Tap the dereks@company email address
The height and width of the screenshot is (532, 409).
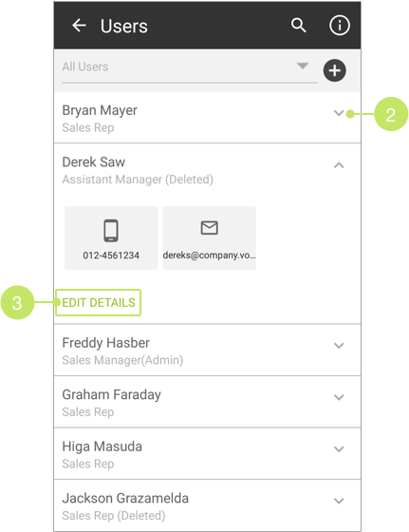[x=210, y=256]
